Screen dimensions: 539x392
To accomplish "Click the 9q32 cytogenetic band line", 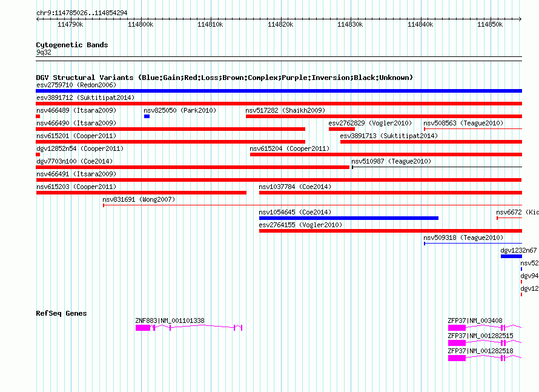I will tap(279, 59).
